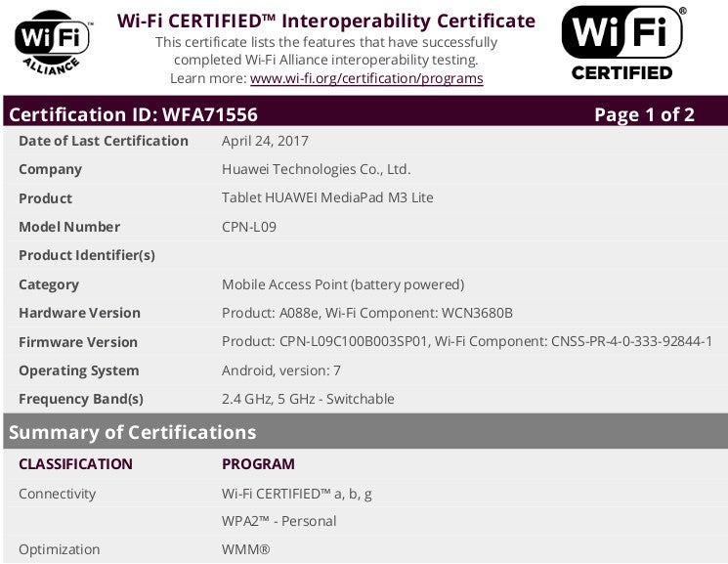Click the firmware version CPN-L09C100B003SP01 text

(x=353, y=341)
